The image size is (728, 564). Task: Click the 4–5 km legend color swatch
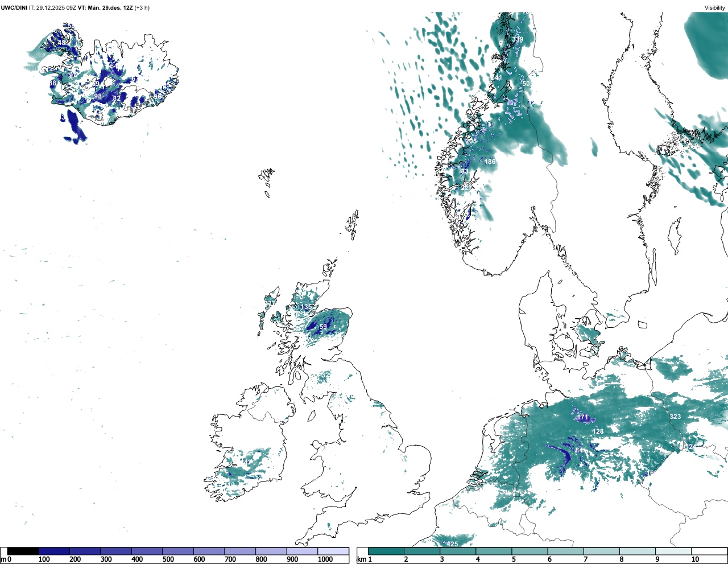[x=494, y=551]
